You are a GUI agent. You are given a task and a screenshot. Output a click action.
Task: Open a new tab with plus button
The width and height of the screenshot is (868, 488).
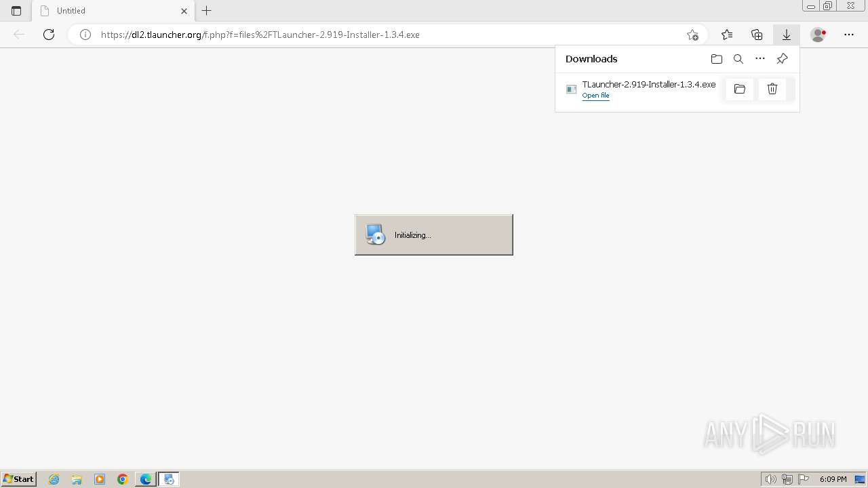207,11
